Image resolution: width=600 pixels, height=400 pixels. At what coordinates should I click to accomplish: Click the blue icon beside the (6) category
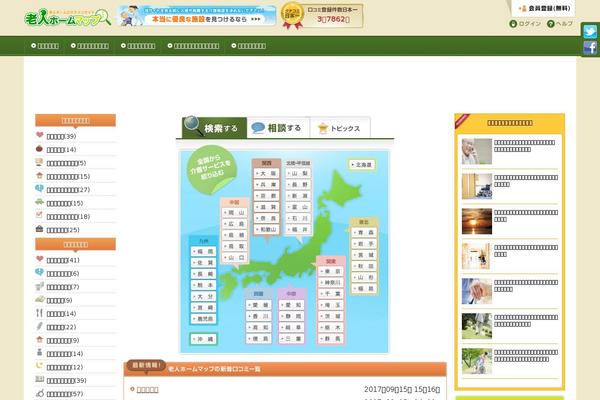pos(39,272)
